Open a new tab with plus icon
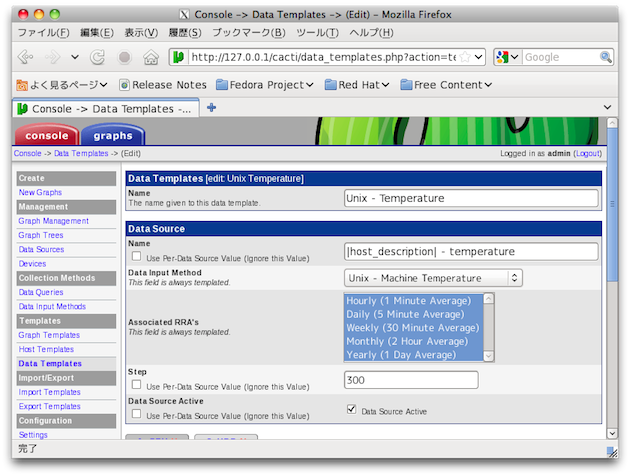The width and height of the screenshot is (630, 476). click(211, 108)
